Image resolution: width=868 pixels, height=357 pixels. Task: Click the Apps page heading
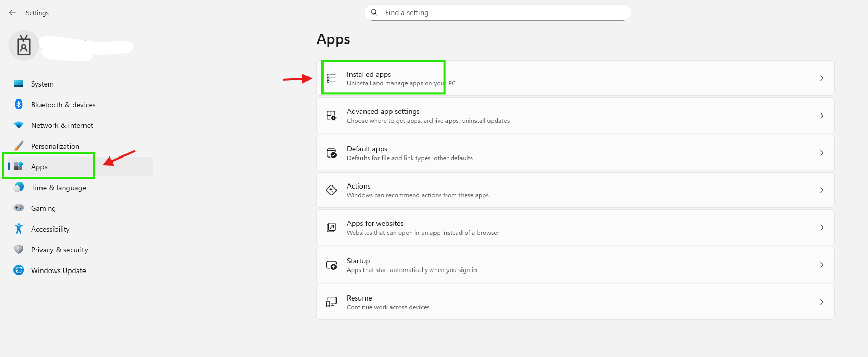click(333, 40)
